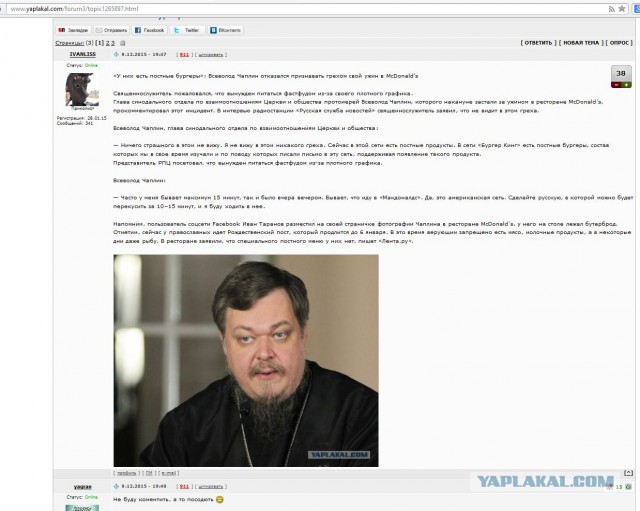Open yagran user profile name
Viewport: 640px width, 511px height.
82,487
